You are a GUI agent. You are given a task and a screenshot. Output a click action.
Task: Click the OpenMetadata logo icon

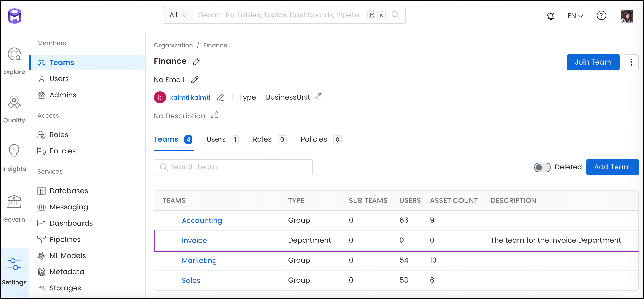coord(15,16)
